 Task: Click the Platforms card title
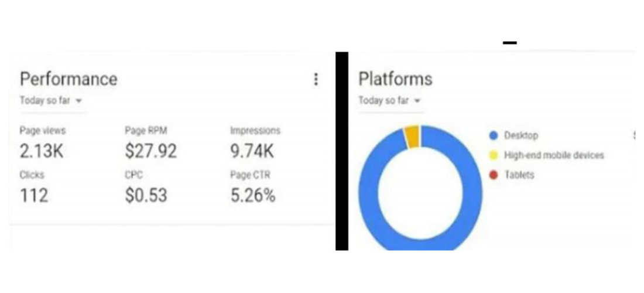[x=395, y=79]
